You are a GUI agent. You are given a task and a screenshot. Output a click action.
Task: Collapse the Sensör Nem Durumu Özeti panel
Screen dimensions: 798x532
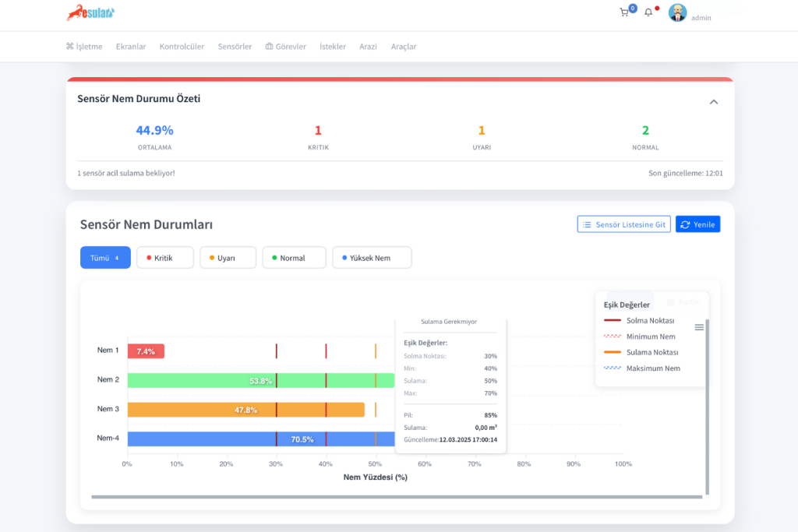click(x=714, y=102)
